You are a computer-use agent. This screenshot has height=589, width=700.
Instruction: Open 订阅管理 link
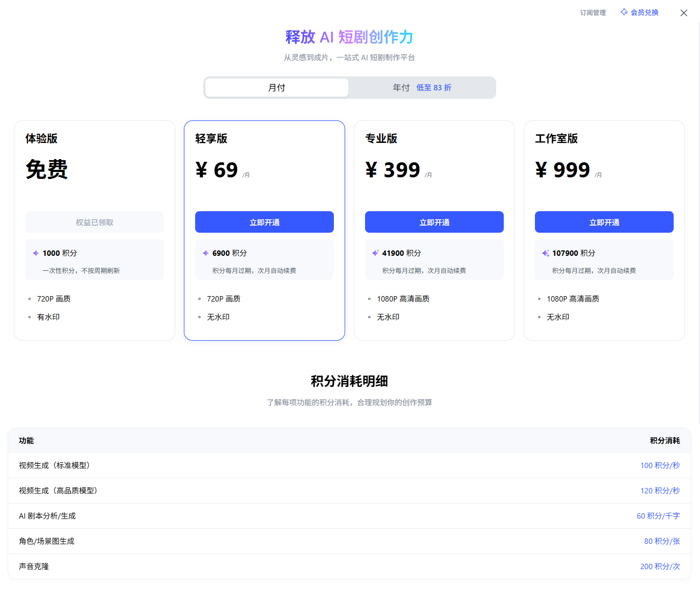point(592,12)
